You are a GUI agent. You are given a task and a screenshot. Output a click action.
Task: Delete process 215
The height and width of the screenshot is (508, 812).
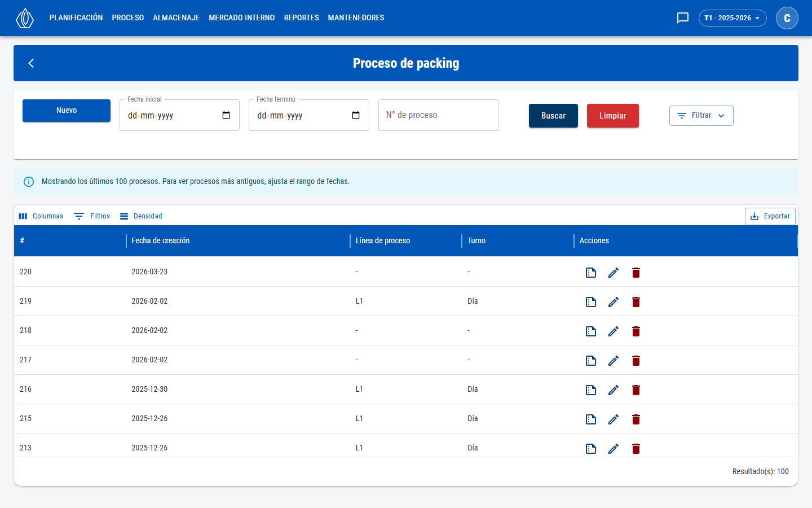coord(636,419)
